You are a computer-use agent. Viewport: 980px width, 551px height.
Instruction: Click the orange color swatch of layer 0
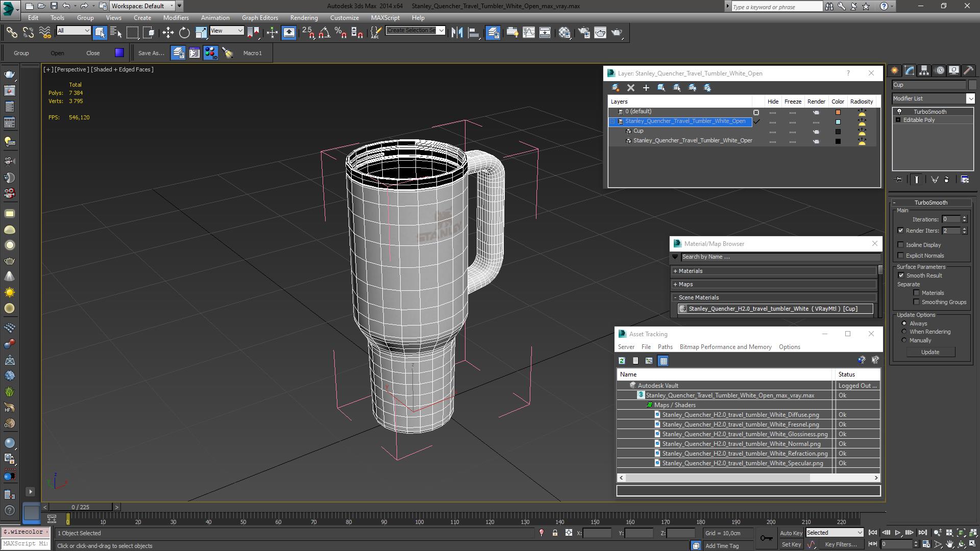coord(838,112)
